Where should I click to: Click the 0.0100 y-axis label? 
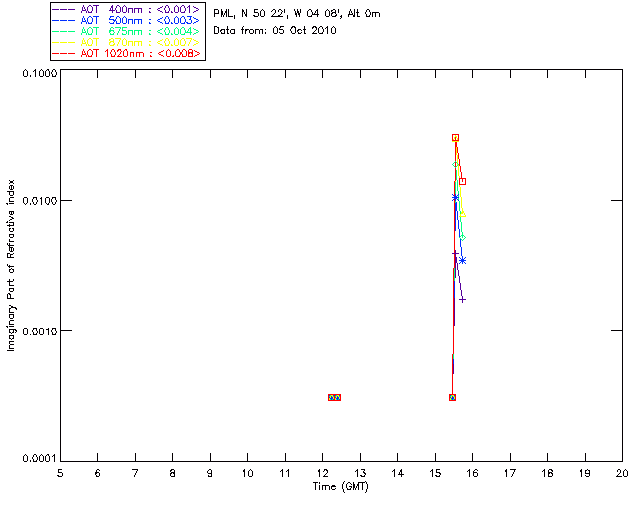pyautogui.click(x=39, y=201)
